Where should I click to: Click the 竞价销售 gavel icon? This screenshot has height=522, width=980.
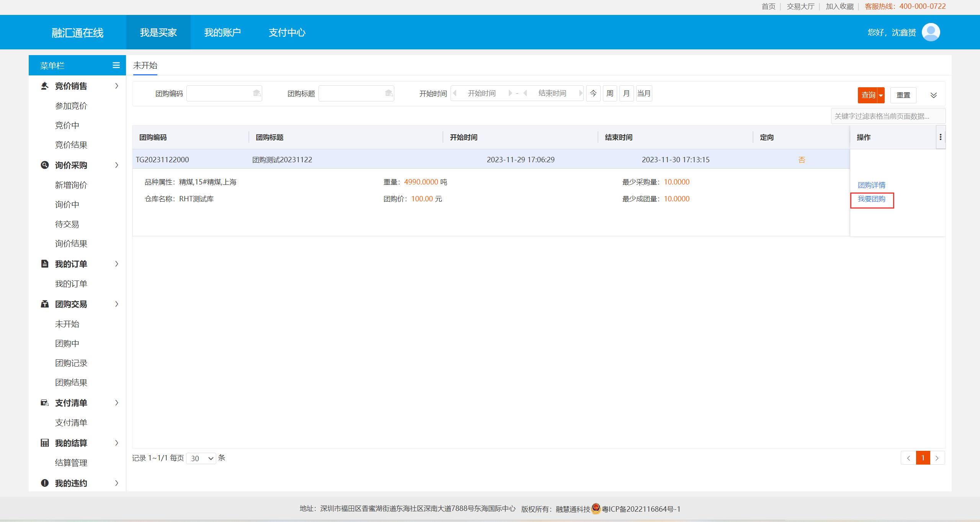[45, 86]
